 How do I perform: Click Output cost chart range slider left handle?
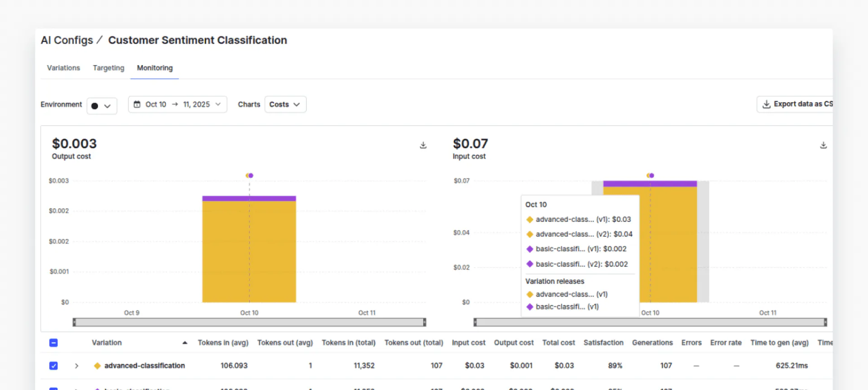pyautogui.click(x=75, y=322)
